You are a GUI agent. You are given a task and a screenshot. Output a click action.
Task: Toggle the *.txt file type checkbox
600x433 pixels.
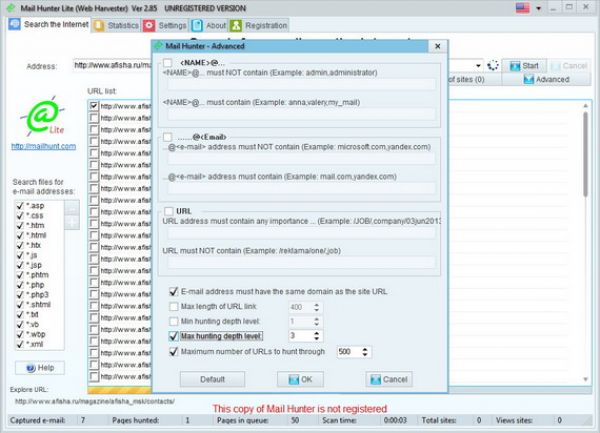tap(20, 314)
